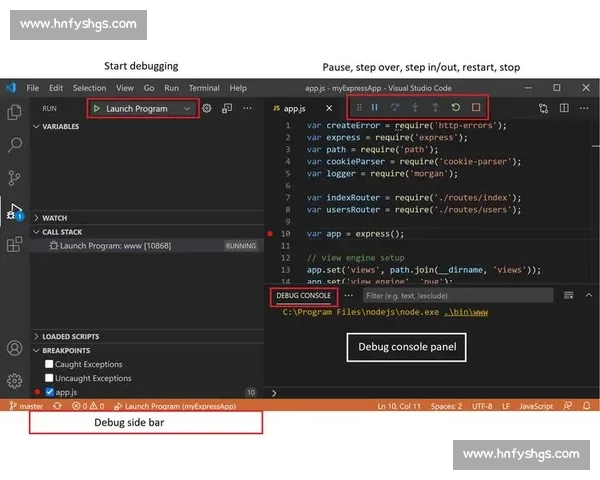Toggle Uncaught Exceptions breakpoint checkbox

point(49,378)
